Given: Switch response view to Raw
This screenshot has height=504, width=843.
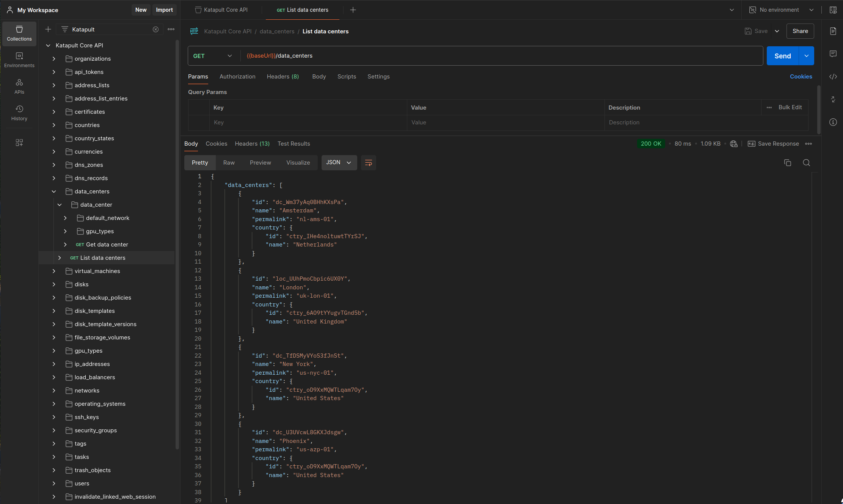Looking at the screenshot, I should [229, 163].
